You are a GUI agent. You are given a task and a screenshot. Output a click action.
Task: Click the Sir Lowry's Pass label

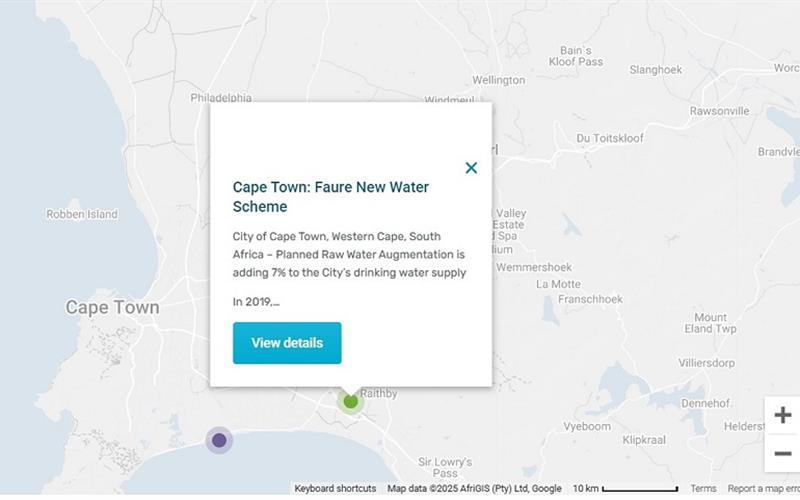pos(445,467)
